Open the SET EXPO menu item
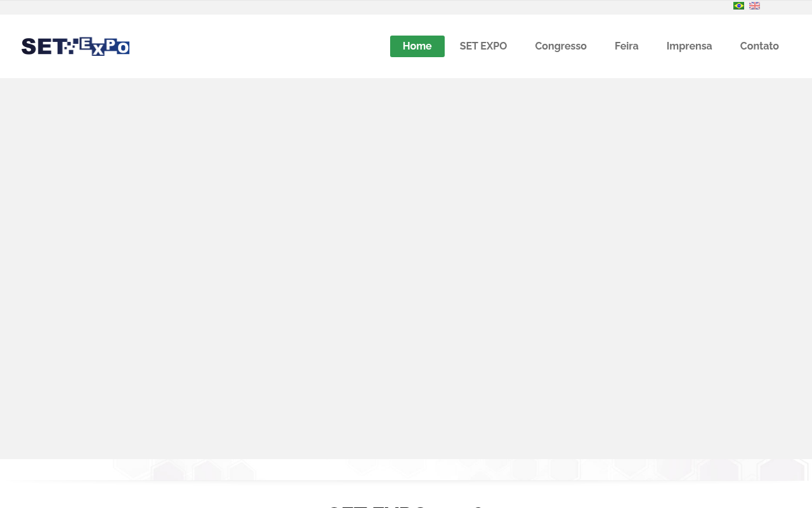 tap(483, 46)
